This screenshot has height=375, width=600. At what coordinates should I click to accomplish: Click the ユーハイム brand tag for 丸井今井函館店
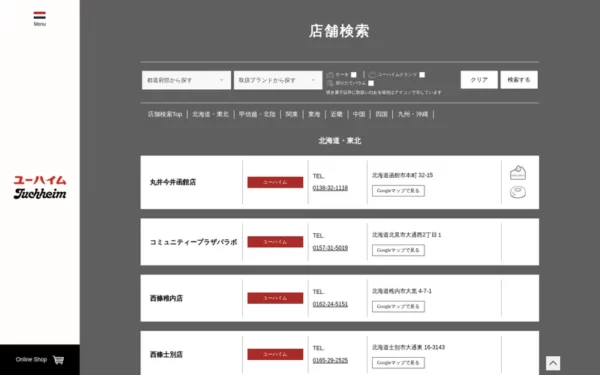275,182
